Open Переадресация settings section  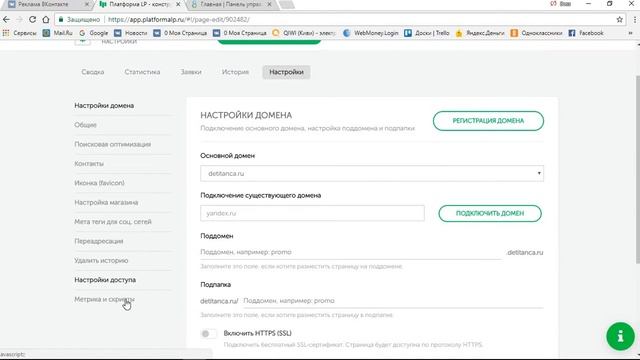98,241
